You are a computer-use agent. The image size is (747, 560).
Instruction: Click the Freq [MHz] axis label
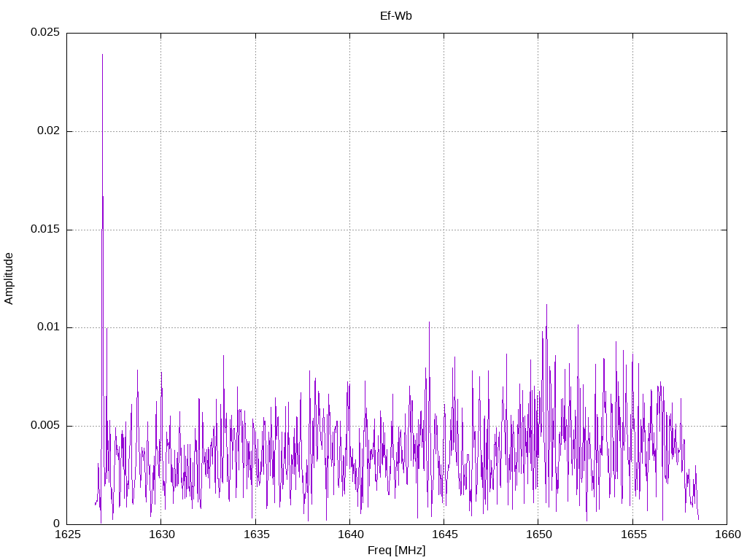tap(396, 551)
